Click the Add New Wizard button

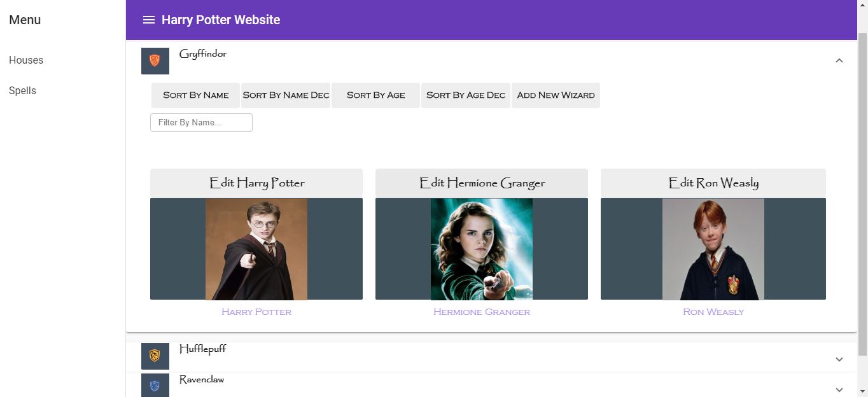point(556,95)
